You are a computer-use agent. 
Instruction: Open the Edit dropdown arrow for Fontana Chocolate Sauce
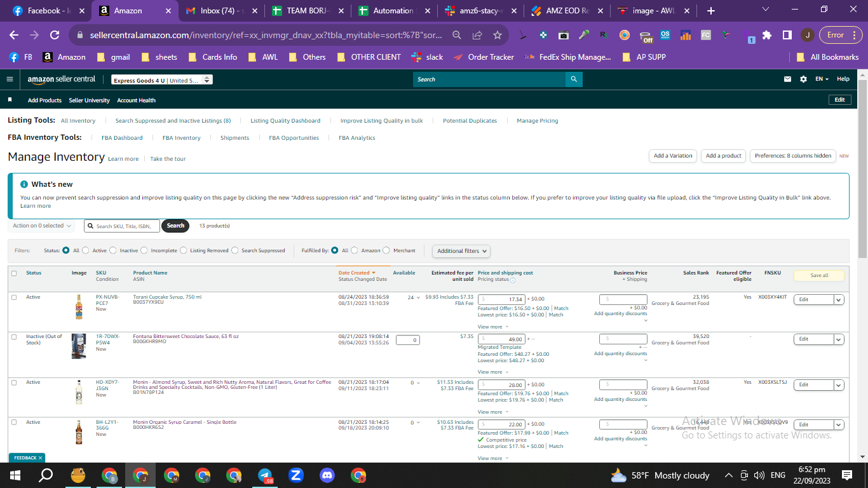tap(839, 339)
